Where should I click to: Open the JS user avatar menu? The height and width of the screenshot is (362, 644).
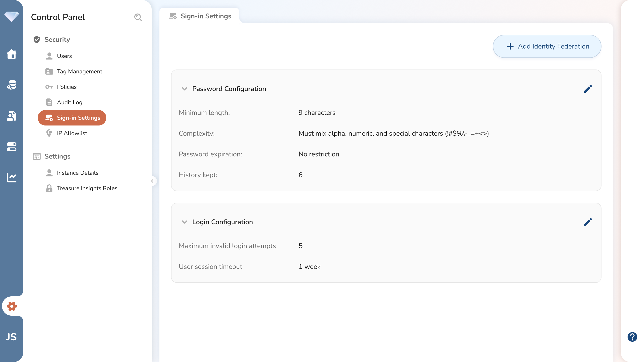coord(12,337)
